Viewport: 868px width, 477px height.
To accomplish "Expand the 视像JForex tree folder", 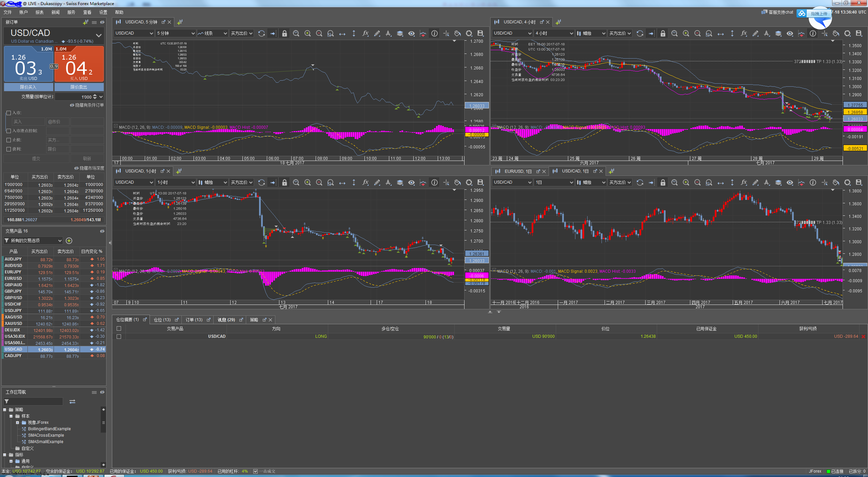I will click(x=17, y=422).
